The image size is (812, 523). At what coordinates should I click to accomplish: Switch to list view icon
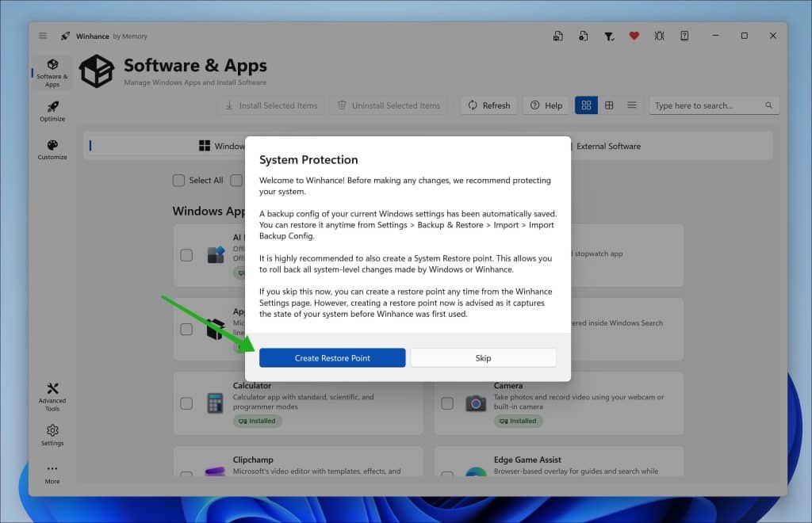pos(632,105)
